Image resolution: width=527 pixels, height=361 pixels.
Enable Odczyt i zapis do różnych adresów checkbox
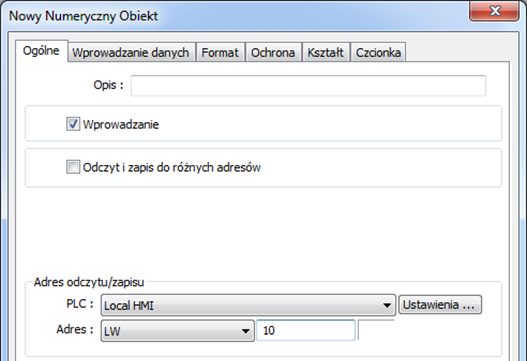coord(73,167)
